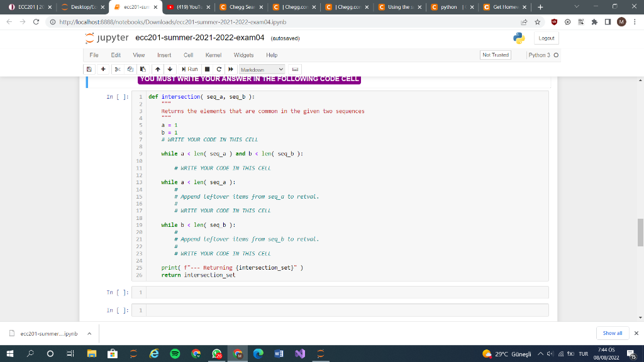
Task: Open File Explorer from the taskbar
Action: pos(92,353)
